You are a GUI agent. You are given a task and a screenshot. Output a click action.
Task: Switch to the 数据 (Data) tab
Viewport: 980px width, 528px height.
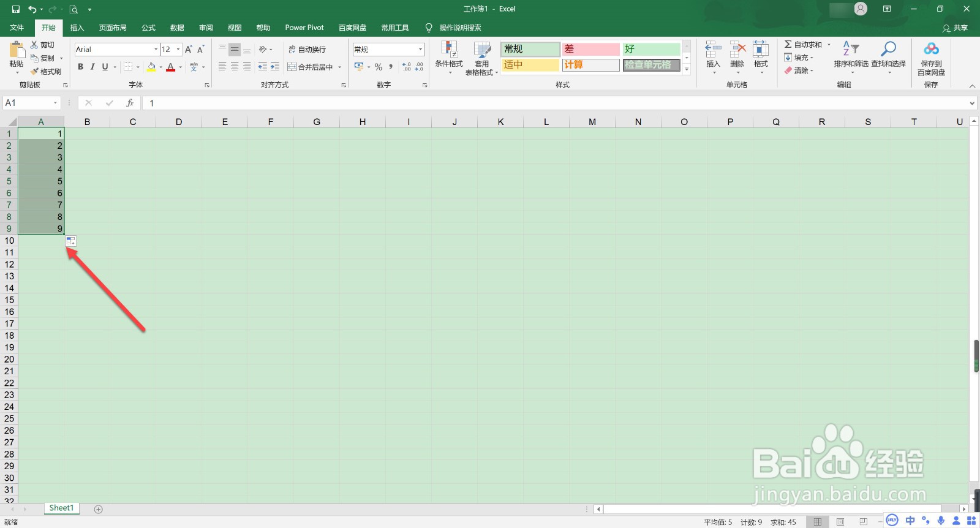point(178,28)
